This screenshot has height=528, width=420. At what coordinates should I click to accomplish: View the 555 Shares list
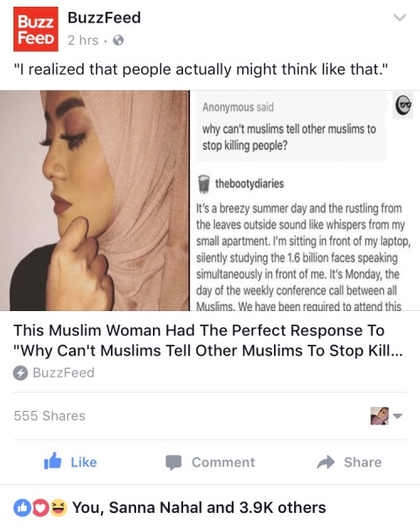click(50, 416)
